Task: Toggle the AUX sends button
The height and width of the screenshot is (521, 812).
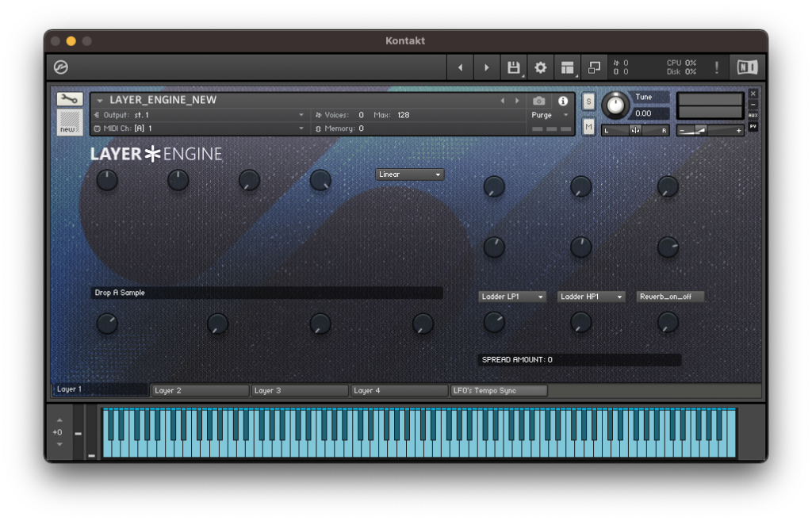Action: [753, 115]
